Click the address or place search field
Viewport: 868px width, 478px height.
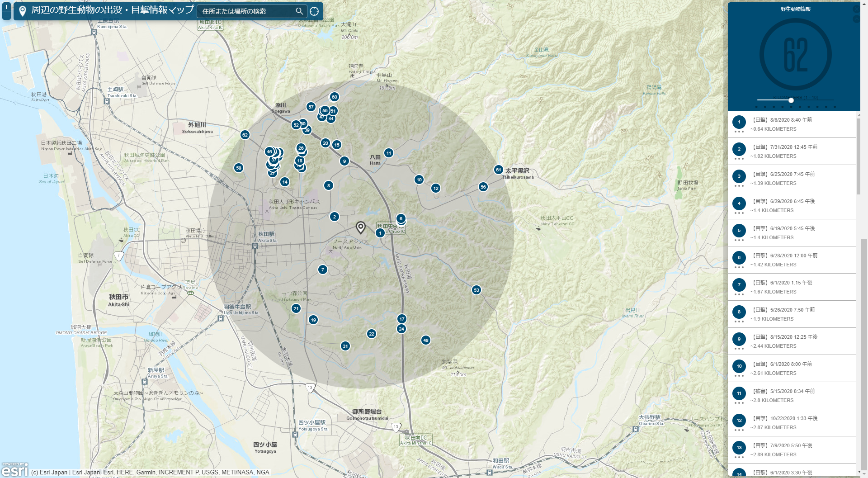pos(246,11)
